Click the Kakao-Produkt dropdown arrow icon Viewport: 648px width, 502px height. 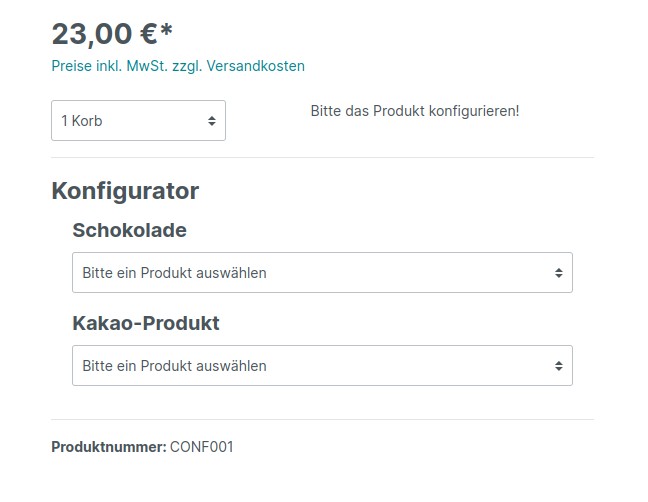(559, 366)
